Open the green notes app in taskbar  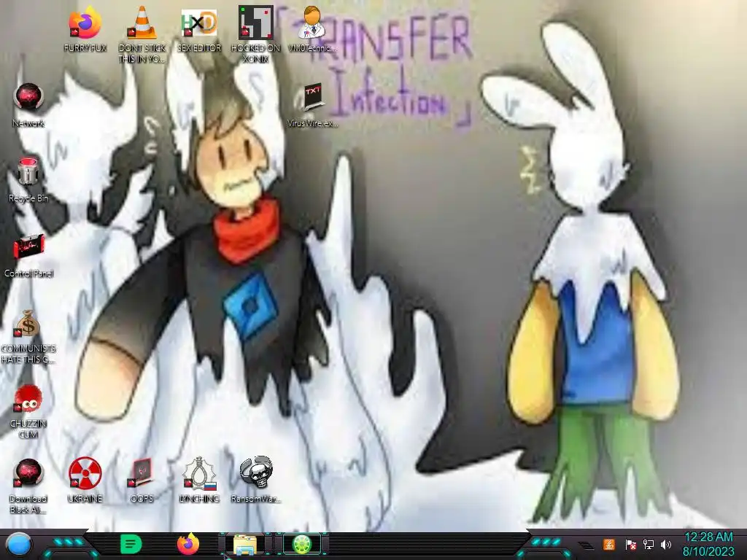click(131, 544)
